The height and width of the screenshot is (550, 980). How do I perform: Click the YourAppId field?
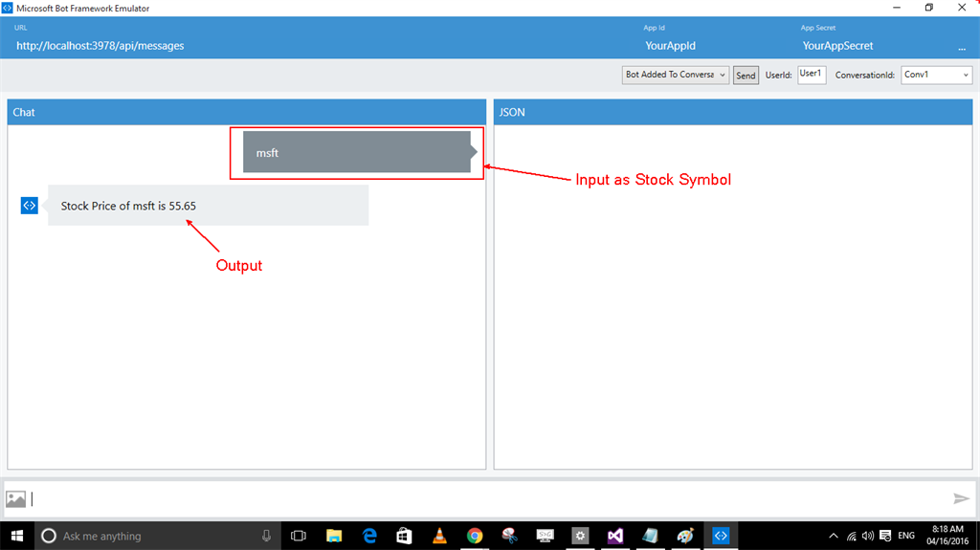(670, 46)
